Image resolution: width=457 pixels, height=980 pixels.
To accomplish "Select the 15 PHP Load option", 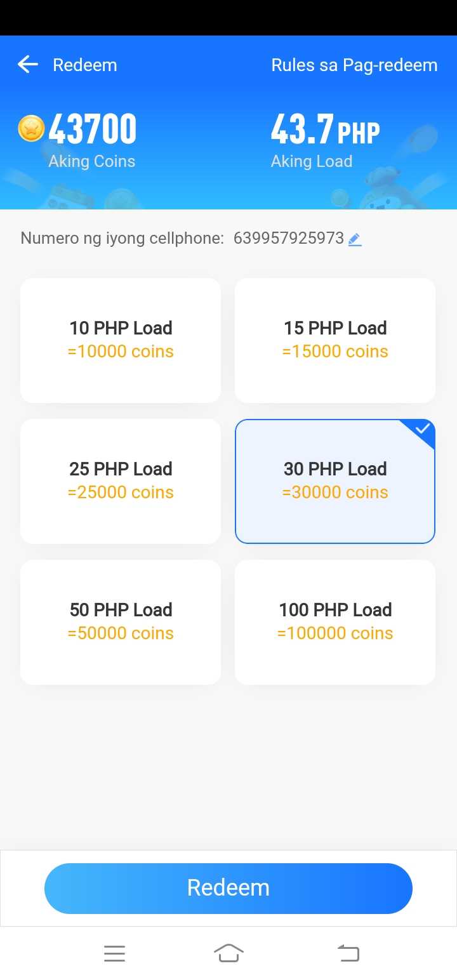I will click(335, 340).
